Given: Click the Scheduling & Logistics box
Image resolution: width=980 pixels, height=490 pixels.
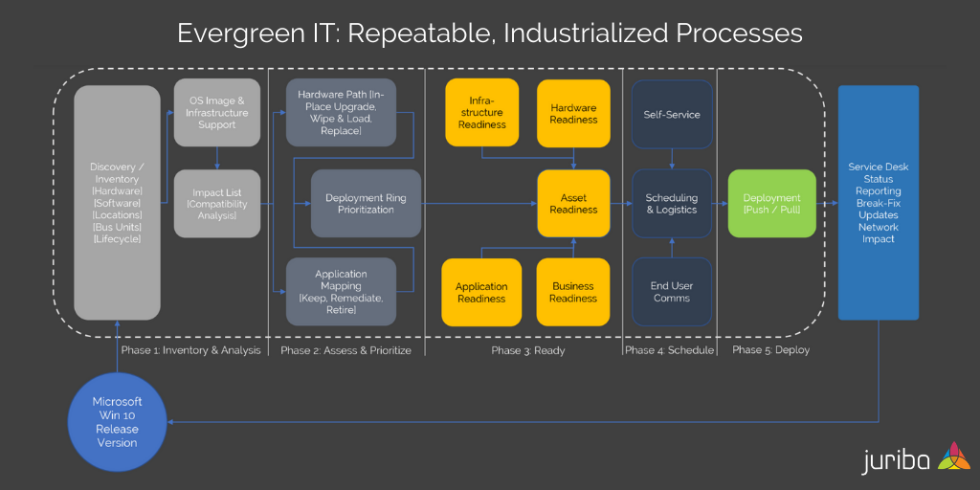Looking at the screenshot, I should tap(671, 204).
